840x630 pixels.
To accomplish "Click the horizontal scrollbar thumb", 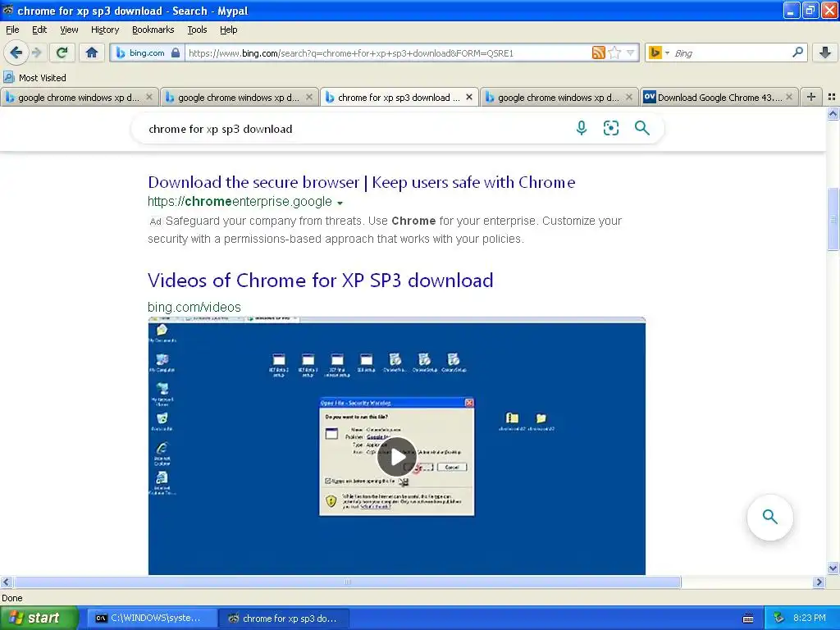I will (x=347, y=582).
